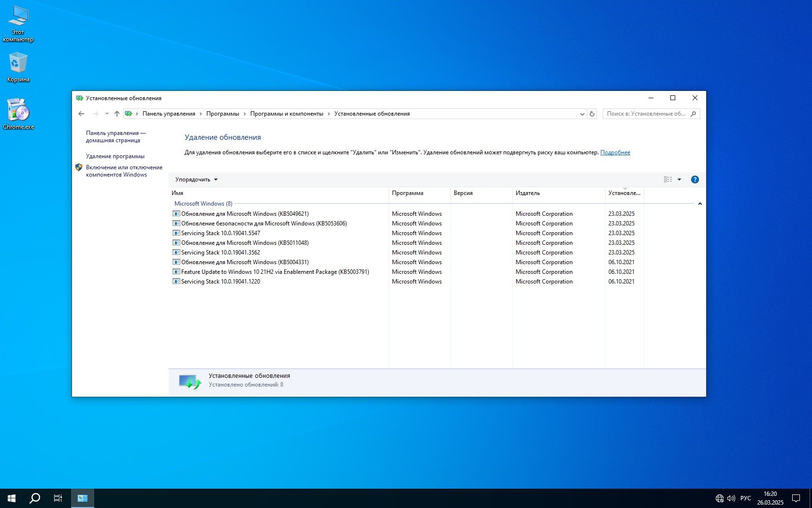Go to Программы breadcrumb in address bar
812x508 pixels.
[x=222, y=114]
